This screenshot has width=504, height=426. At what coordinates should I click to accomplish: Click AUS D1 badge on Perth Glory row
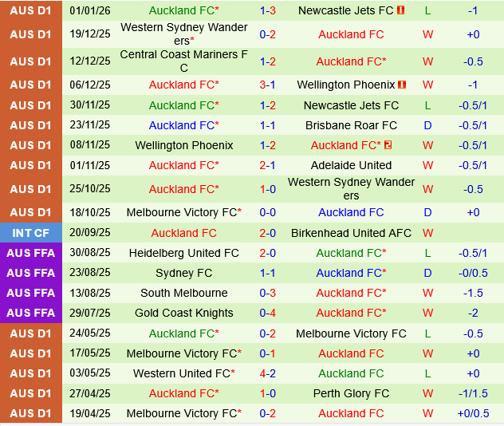click(x=31, y=393)
